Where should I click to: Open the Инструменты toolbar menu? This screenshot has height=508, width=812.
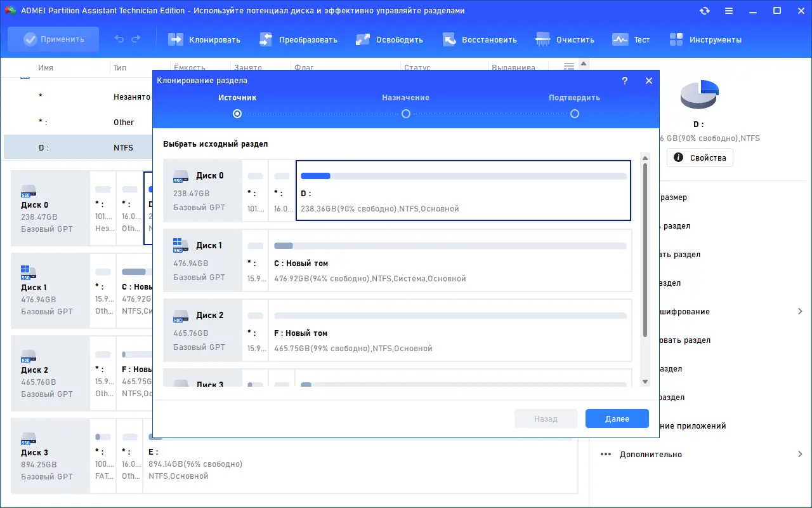(705, 39)
